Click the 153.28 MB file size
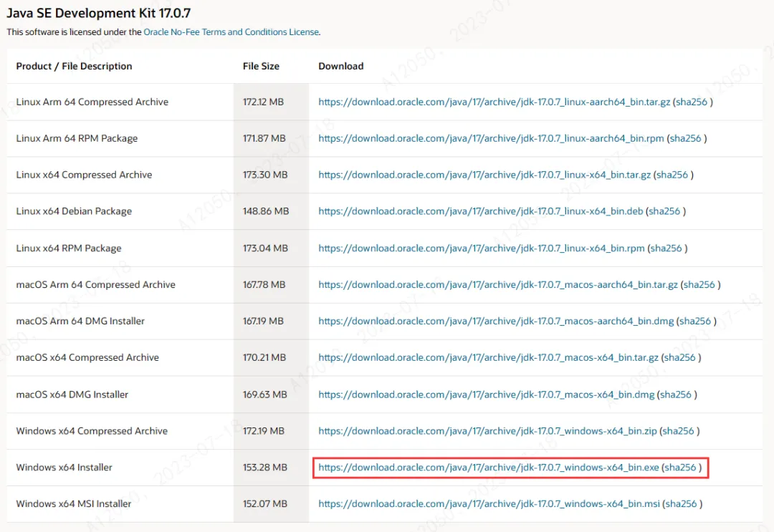 pyautogui.click(x=264, y=468)
